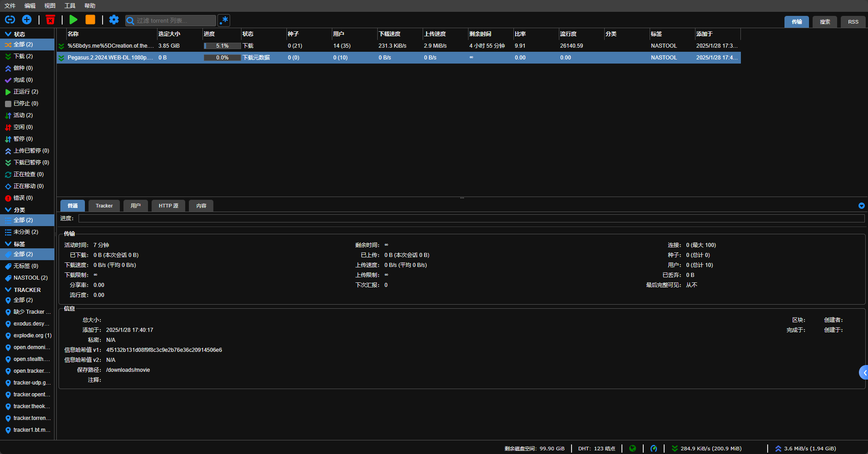This screenshot has width=868, height=454.
Task: Open the 帮助 menu
Action: pos(90,6)
